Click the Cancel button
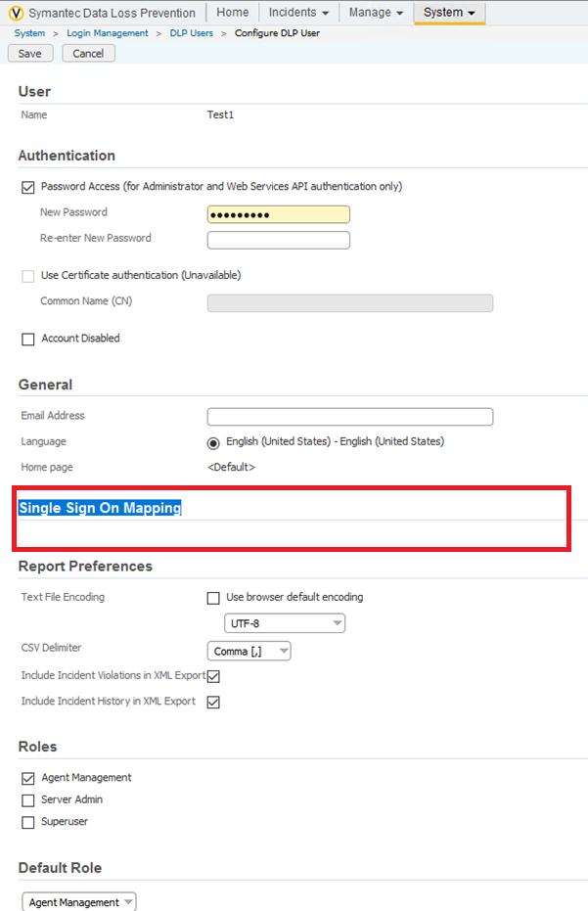588x911 pixels. pos(88,54)
